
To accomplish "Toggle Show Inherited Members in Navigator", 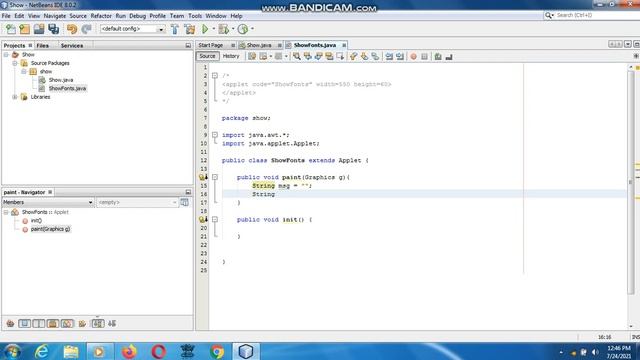I will [x=10, y=324].
